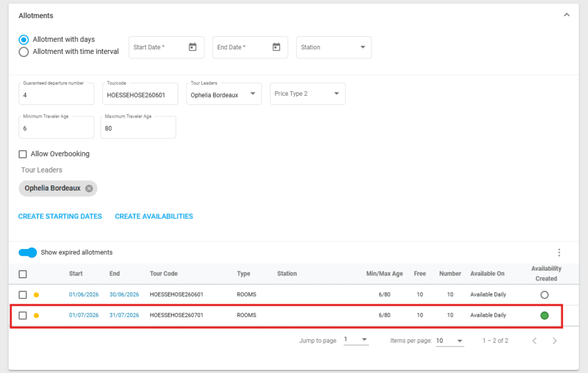Collapse the Allotments panel
Image resolution: width=588 pixels, height=373 pixels.
coord(566,15)
